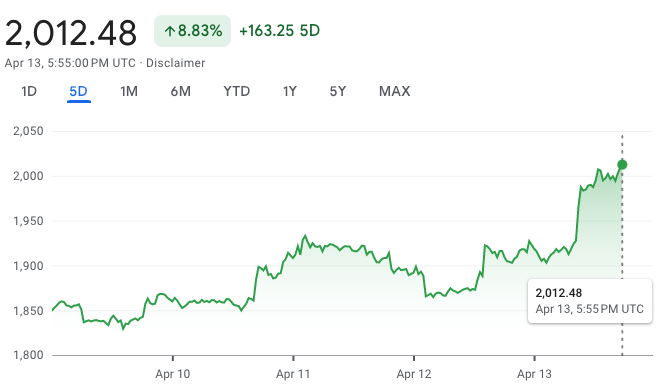Screen dimensions: 670x390
Task: Click the 2,000 y-axis label
Action: coord(28,176)
